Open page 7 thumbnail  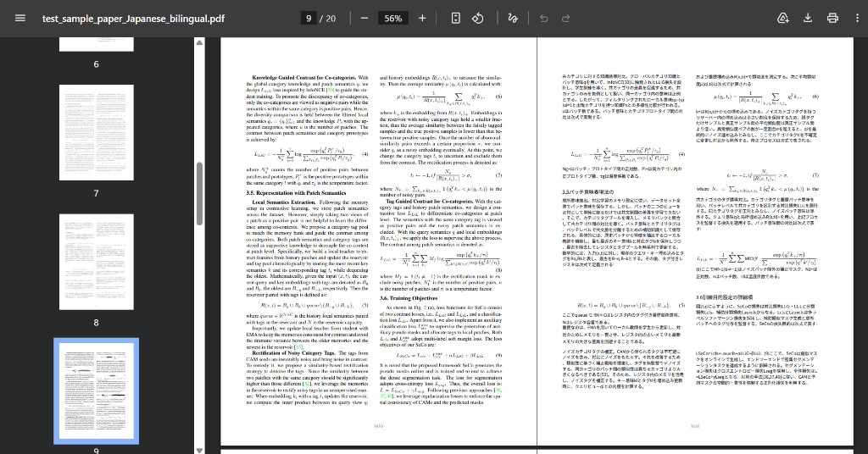point(97,133)
